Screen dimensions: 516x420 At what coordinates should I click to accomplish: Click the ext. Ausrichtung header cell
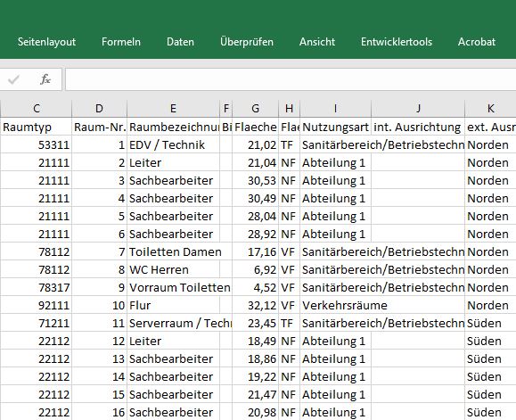491,127
